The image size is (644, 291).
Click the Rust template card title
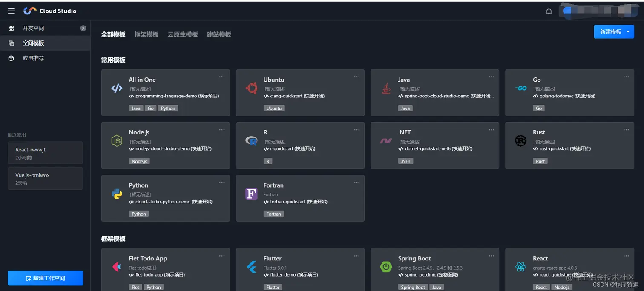pyautogui.click(x=539, y=132)
